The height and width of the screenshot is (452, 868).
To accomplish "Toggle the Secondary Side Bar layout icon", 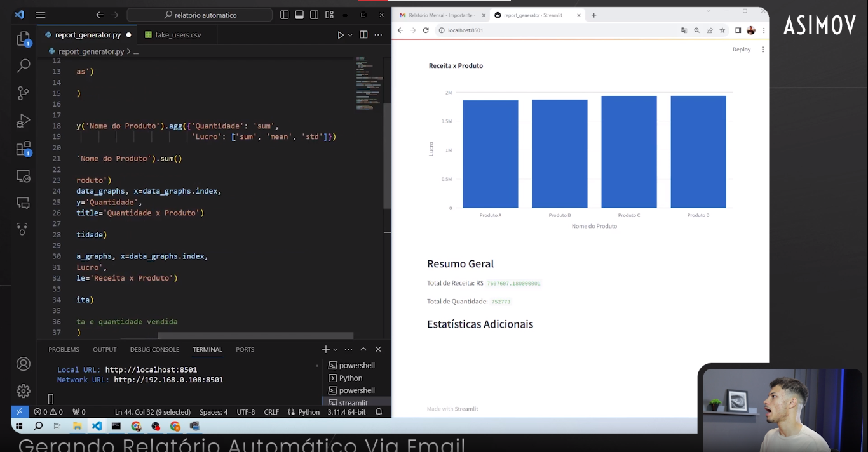I will pyautogui.click(x=314, y=14).
